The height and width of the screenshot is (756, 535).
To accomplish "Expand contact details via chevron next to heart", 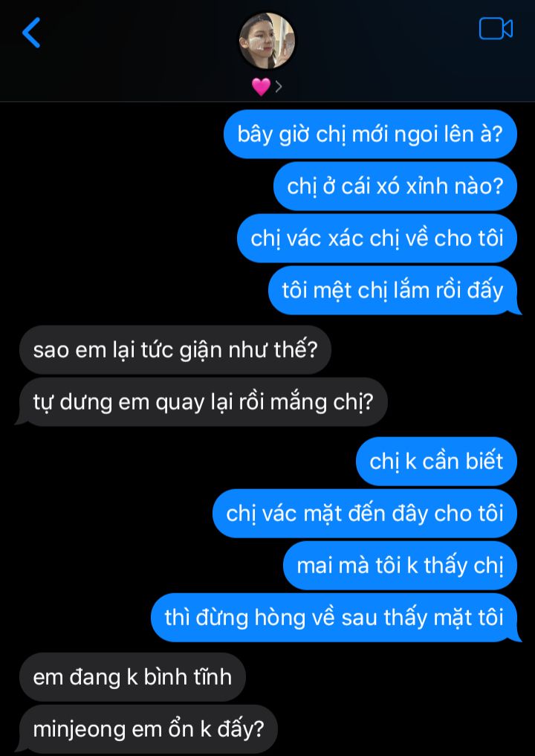I will [x=278, y=86].
